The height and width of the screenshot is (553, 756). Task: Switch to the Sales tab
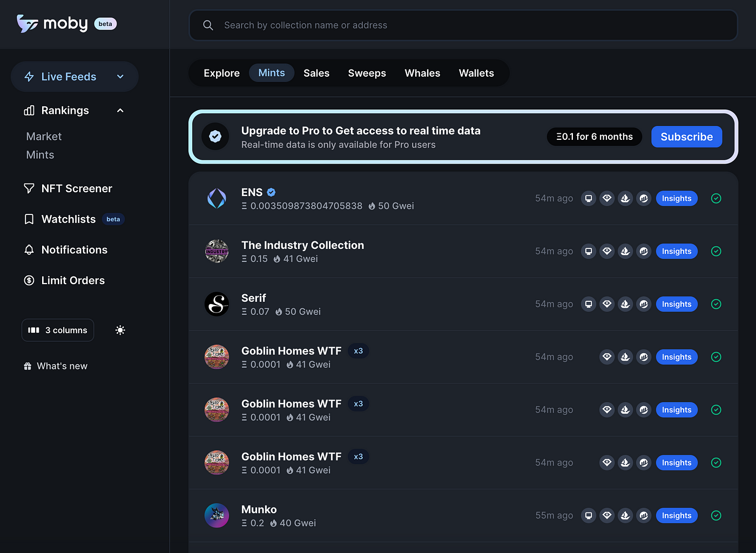pyautogui.click(x=316, y=73)
